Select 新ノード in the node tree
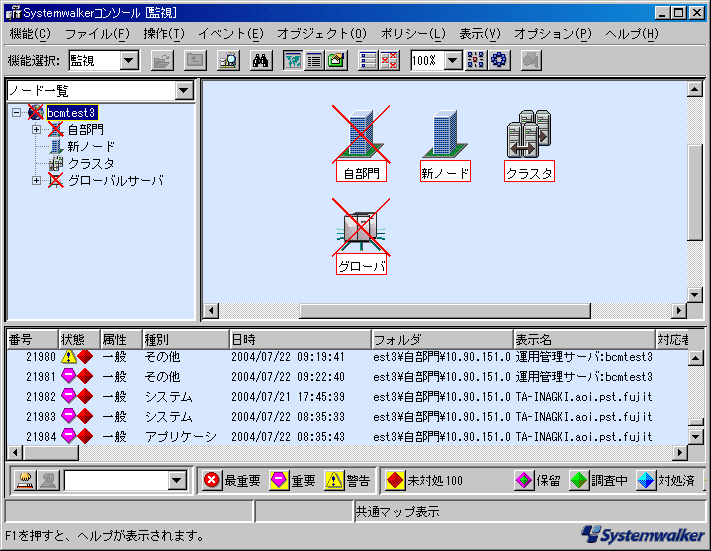 tap(91, 146)
